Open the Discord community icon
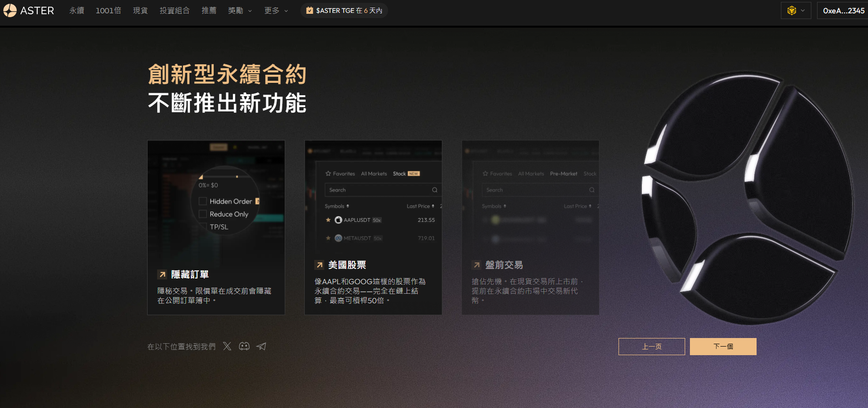 [244, 346]
